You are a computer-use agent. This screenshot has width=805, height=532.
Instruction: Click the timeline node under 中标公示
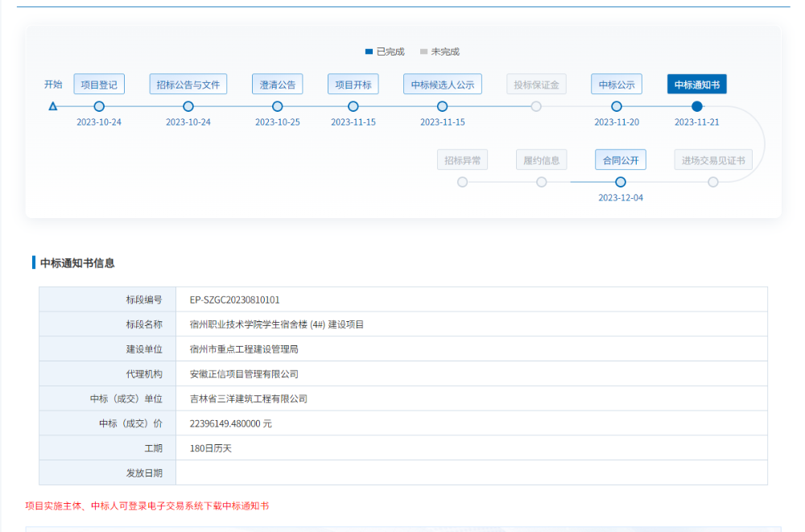coord(617,106)
